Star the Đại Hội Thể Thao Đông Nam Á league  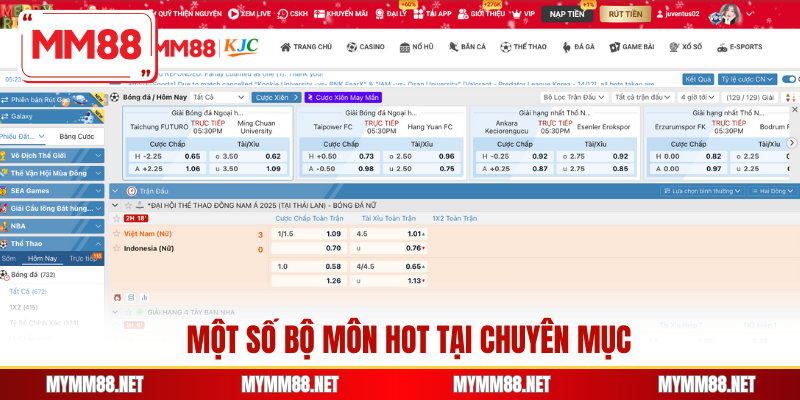coord(128,205)
